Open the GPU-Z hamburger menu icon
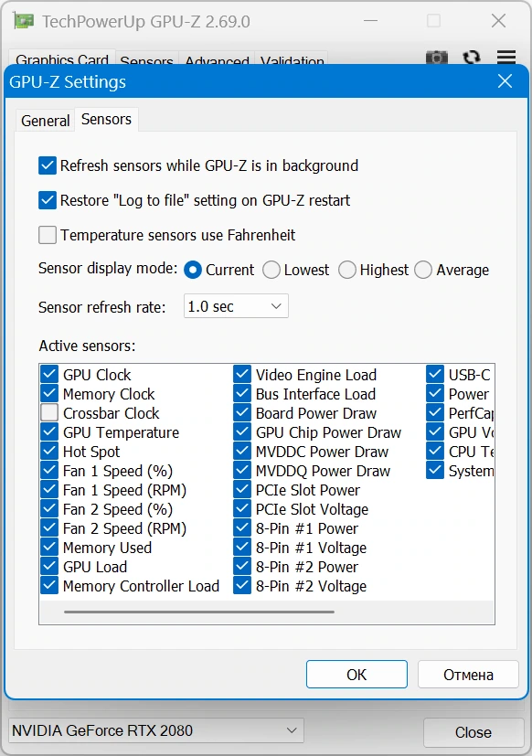The height and width of the screenshot is (756, 532). click(x=506, y=57)
